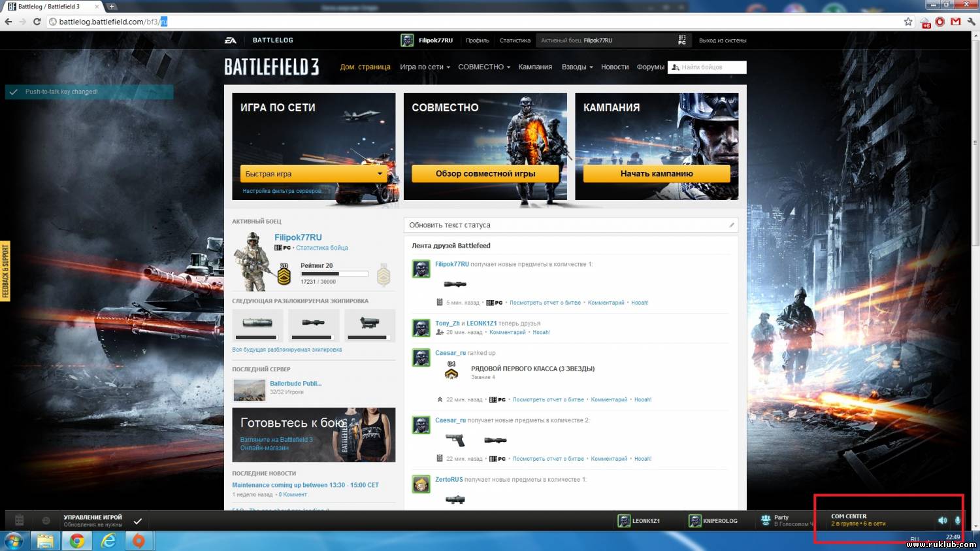Viewport: 980px width, 551px height.
Task: Open the ZertoRUS avatar in Battlefeed
Action: 421,484
